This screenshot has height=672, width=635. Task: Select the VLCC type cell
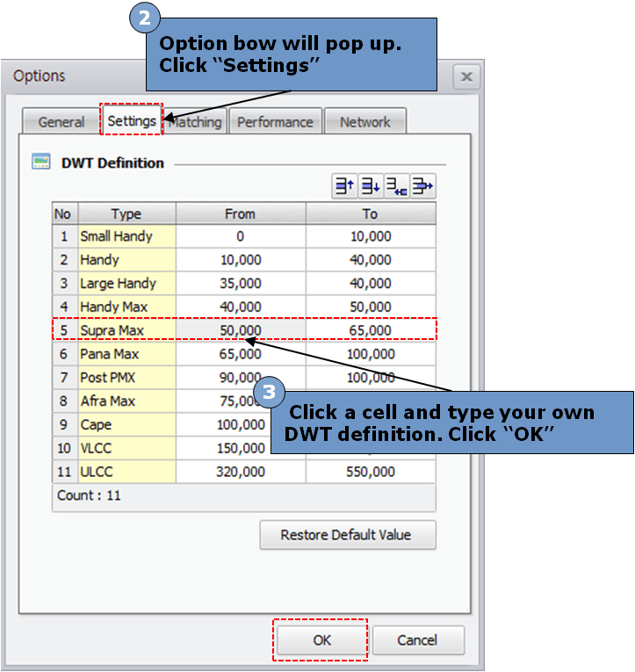tap(126, 448)
